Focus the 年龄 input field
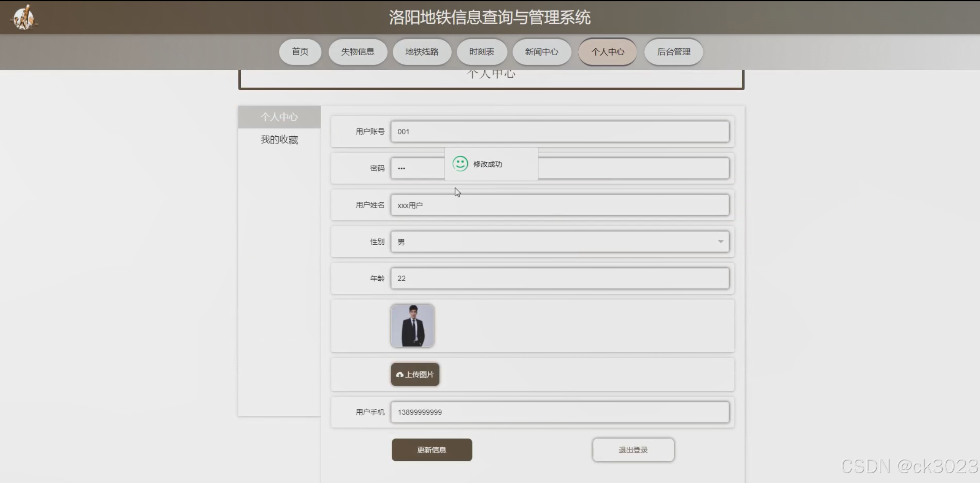980x483 pixels. click(560, 278)
